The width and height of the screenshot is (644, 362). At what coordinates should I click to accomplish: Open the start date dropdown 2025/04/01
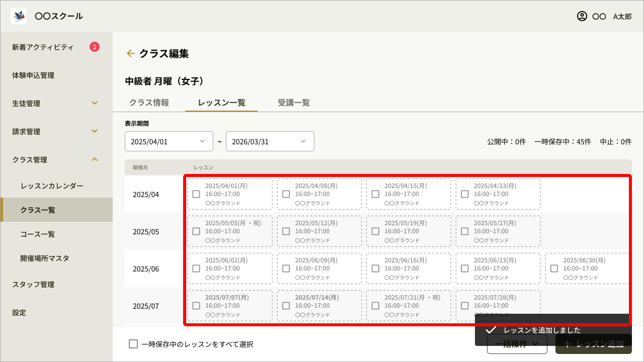(169, 141)
